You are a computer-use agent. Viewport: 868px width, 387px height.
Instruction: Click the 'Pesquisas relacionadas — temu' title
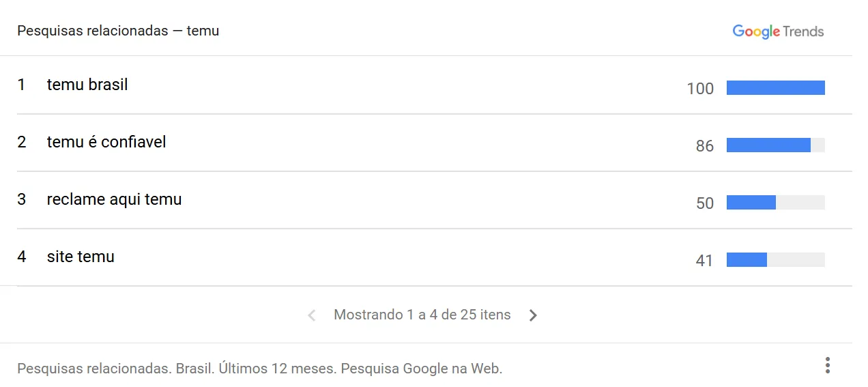[x=118, y=31]
